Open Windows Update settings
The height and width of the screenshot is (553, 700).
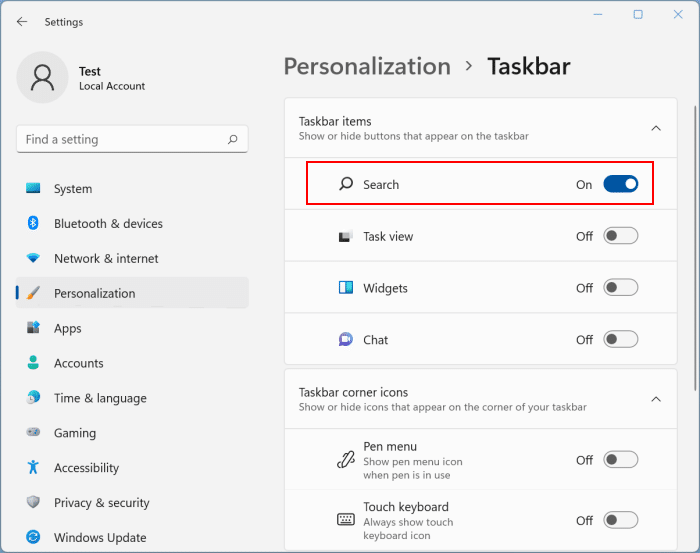tap(132, 537)
